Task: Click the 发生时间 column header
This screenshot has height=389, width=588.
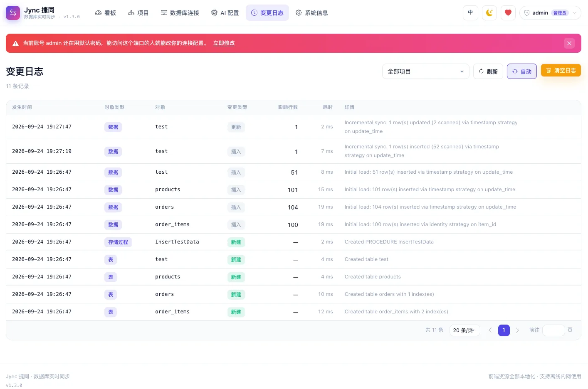Action: pos(22,107)
